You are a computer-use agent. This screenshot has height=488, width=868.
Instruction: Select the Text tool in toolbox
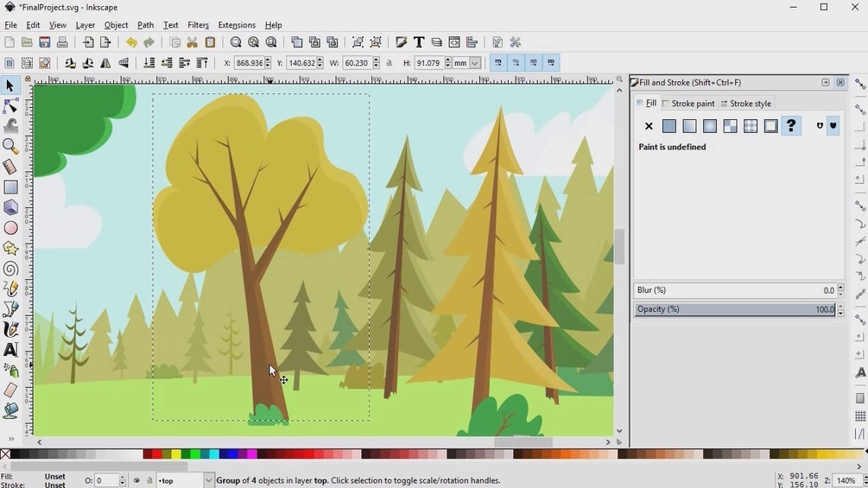(x=10, y=350)
